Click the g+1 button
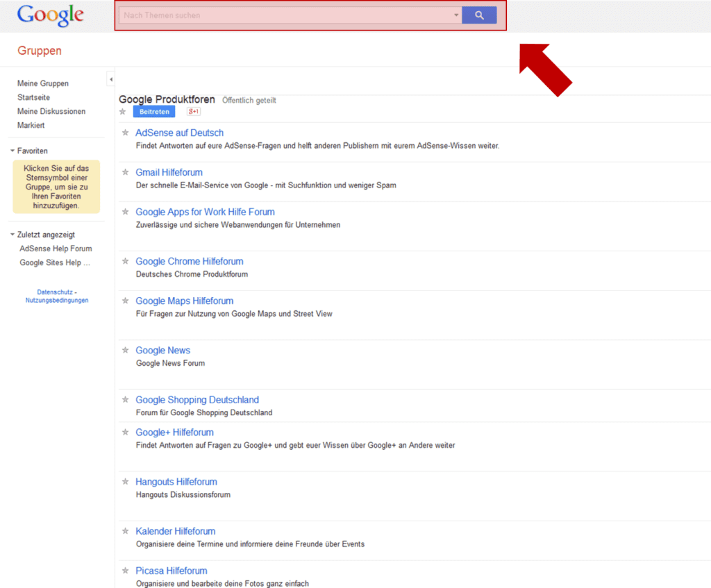The image size is (711, 588). 194,112
